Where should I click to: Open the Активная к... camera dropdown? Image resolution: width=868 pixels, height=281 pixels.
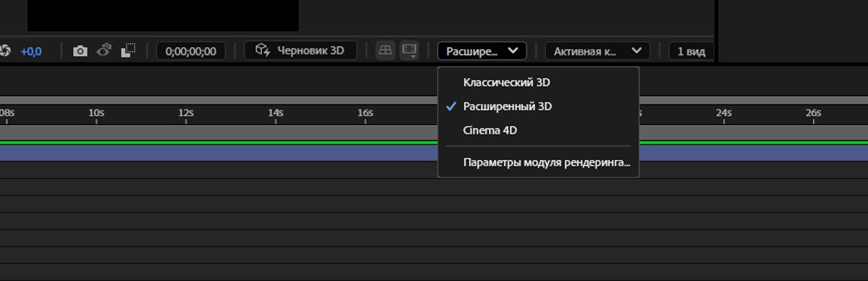[597, 51]
